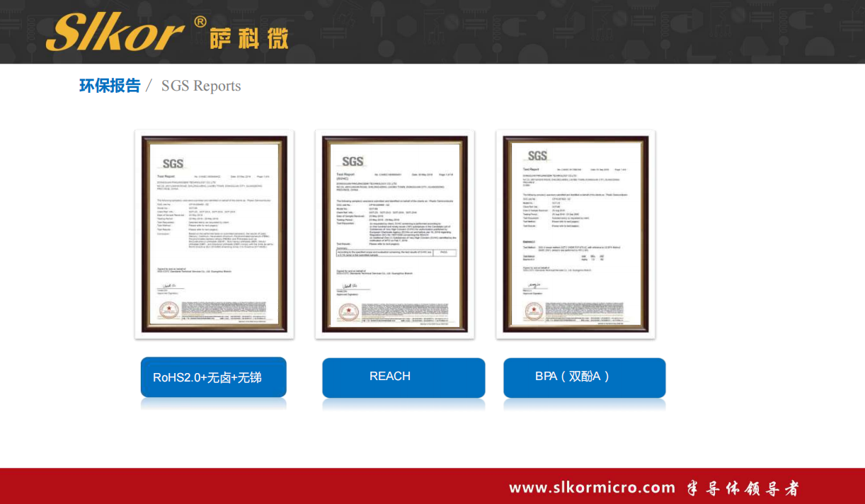
Task: Click the Slkor brand logo
Action: 115,33
